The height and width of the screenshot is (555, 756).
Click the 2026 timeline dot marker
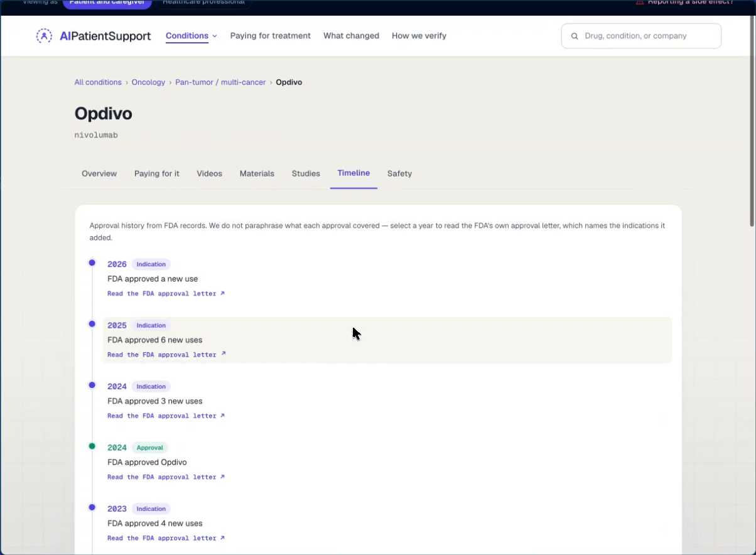pyautogui.click(x=92, y=263)
